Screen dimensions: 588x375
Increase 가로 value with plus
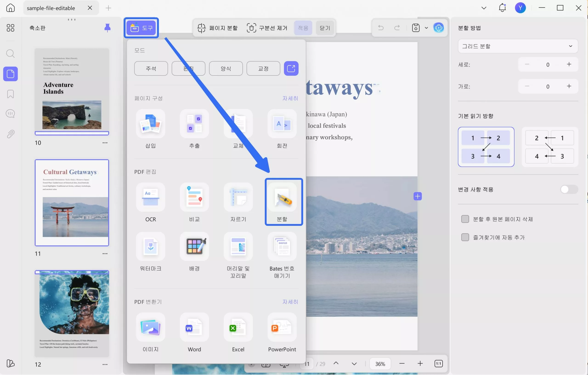[569, 86]
